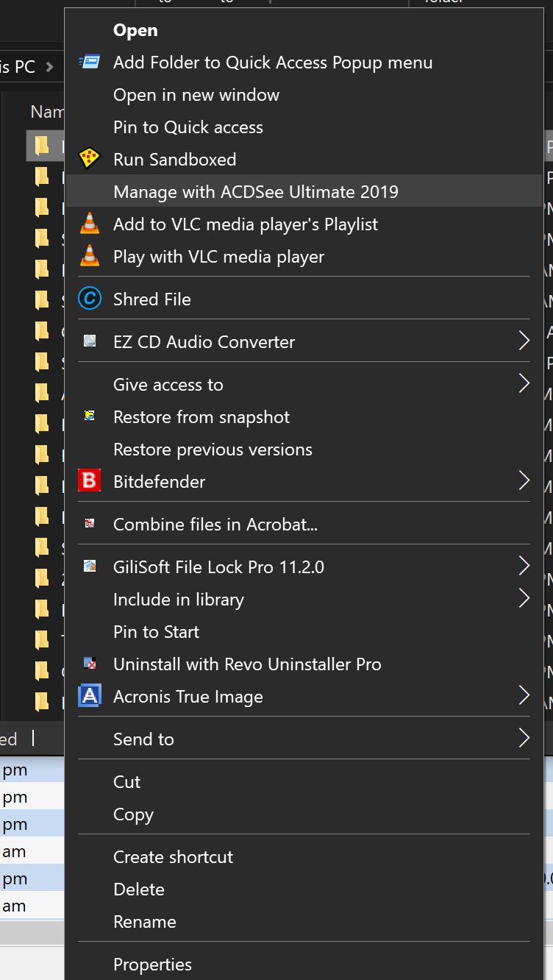Screen dimensions: 553x980
Task: Click the Add Folder to Quick Access Popup icon
Action: (90, 63)
